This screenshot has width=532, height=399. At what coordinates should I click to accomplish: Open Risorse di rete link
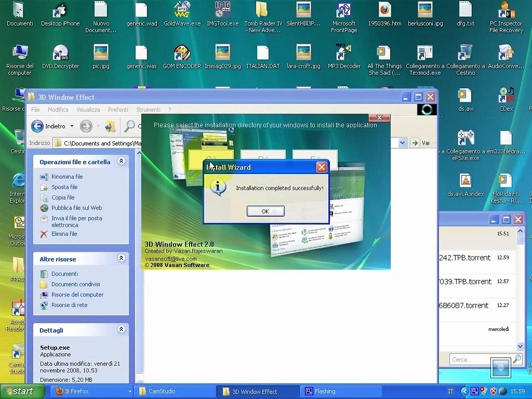coord(69,305)
